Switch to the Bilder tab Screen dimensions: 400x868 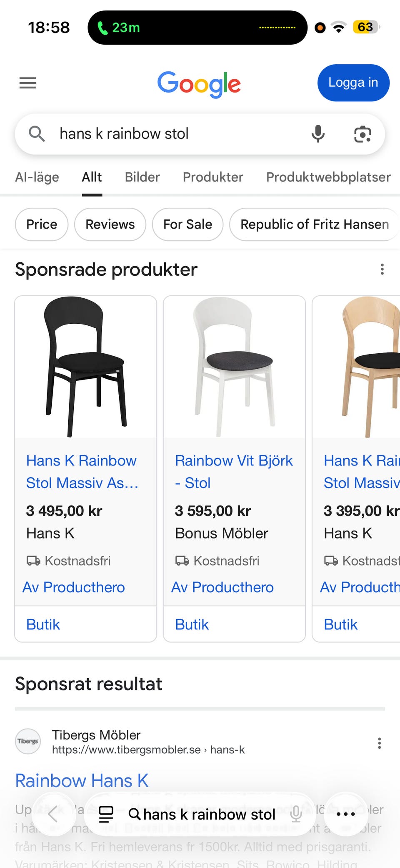coord(142,177)
